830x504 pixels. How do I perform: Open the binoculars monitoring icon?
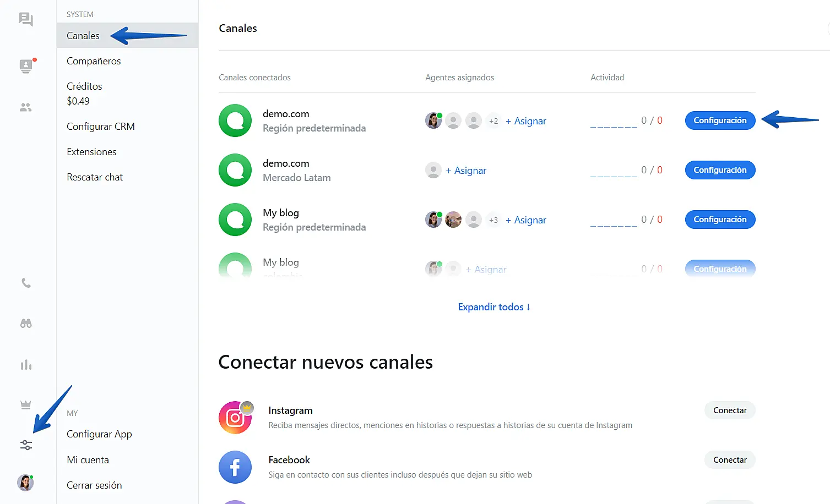point(26,324)
